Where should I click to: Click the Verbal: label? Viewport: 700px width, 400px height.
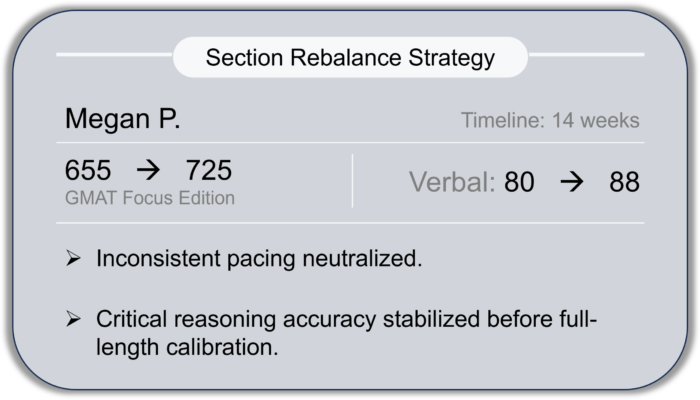[x=450, y=183]
